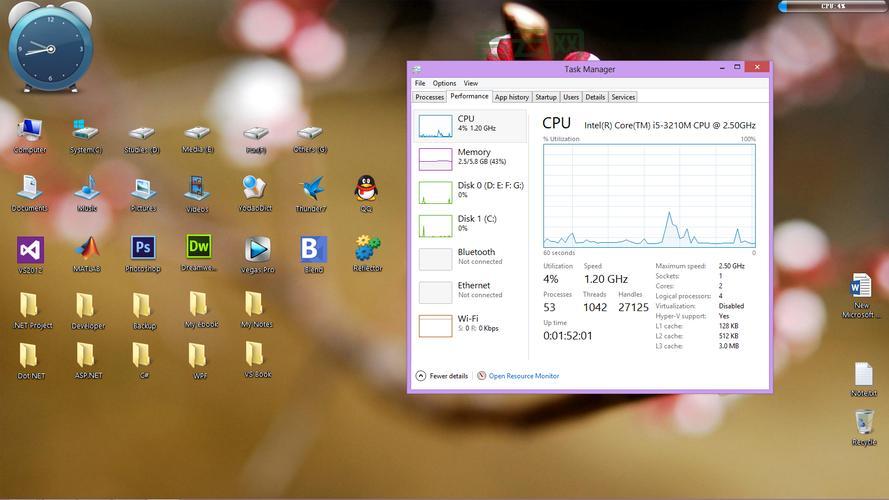Launch the YodaoDict application icon
This screenshot has width=889, height=500.
(x=255, y=193)
